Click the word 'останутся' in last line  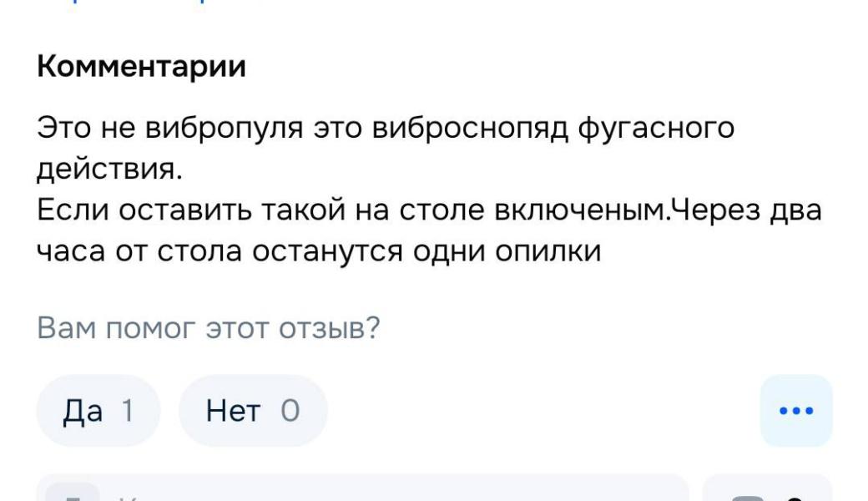click(328, 251)
